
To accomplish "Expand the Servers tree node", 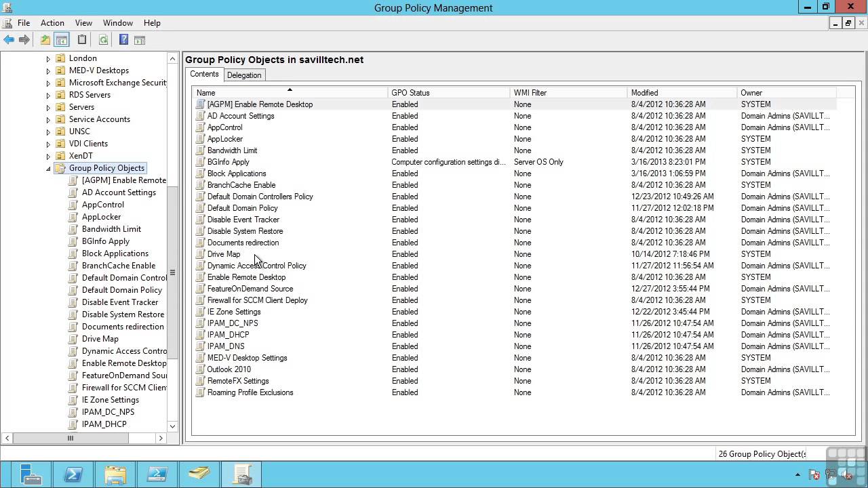I will coord(48,108).
